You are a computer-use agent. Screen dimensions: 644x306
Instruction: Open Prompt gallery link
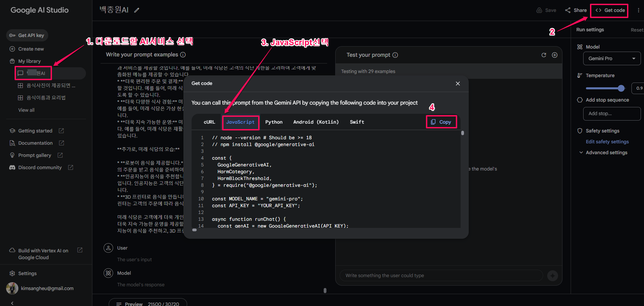coord(35,155)
